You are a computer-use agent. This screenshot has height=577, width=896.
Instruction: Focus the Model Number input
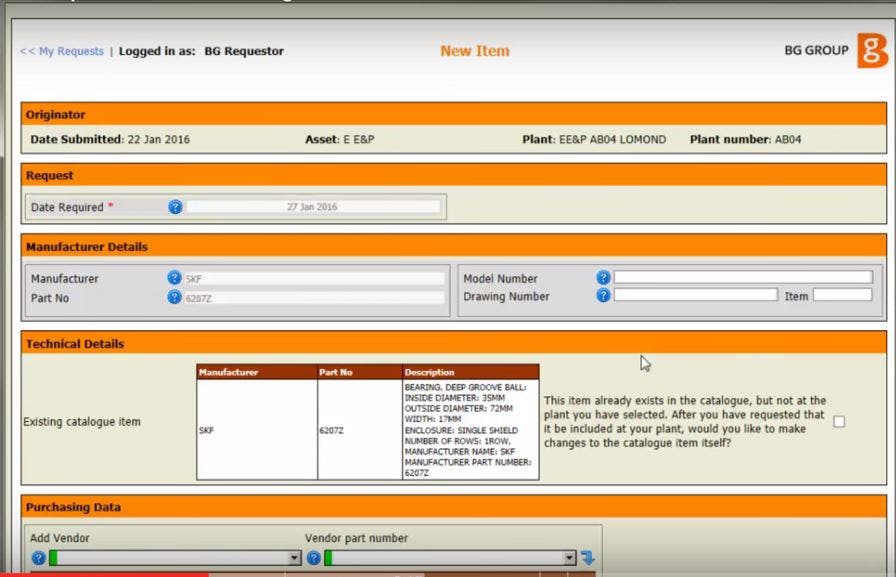tap(743, 278)
